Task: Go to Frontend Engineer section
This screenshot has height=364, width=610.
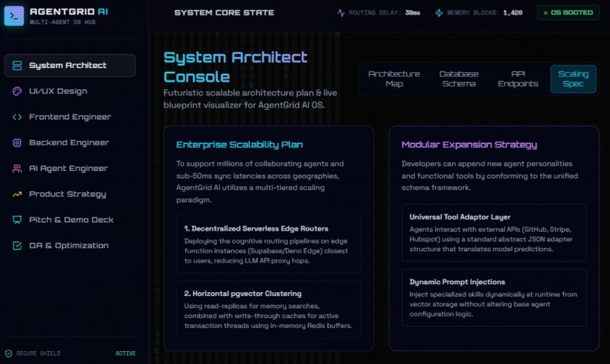Action: (x=70, y=117)
